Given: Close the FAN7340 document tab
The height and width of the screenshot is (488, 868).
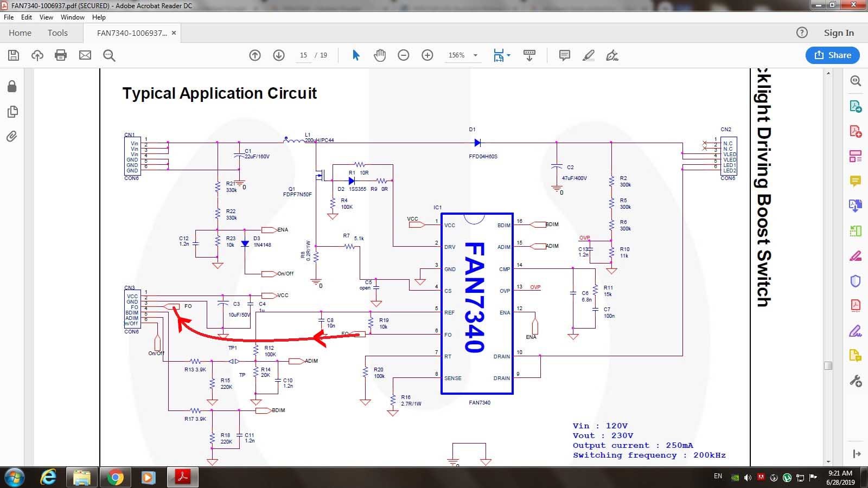Looking at the screenshot, I should [x=174, y=33].
